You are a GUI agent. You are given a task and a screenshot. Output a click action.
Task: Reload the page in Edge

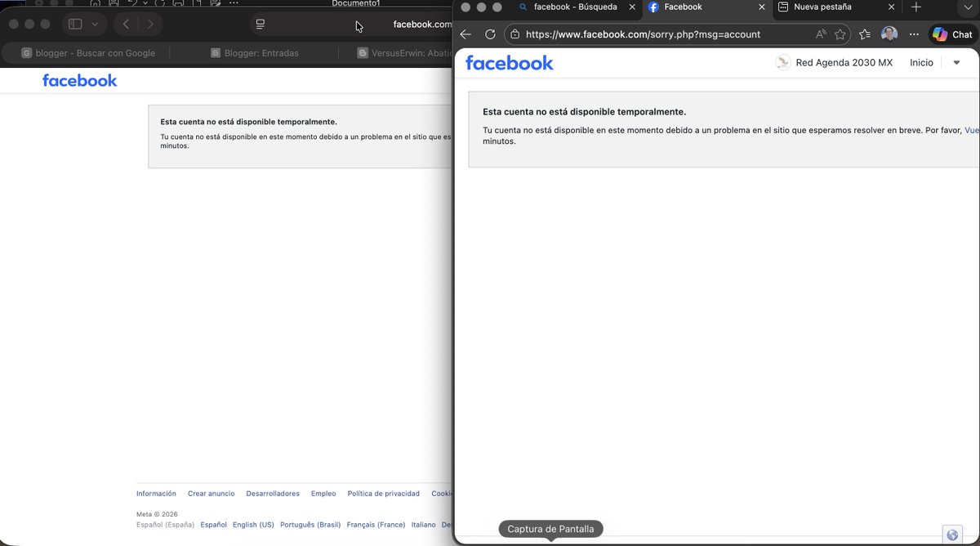tap(490, 34)
